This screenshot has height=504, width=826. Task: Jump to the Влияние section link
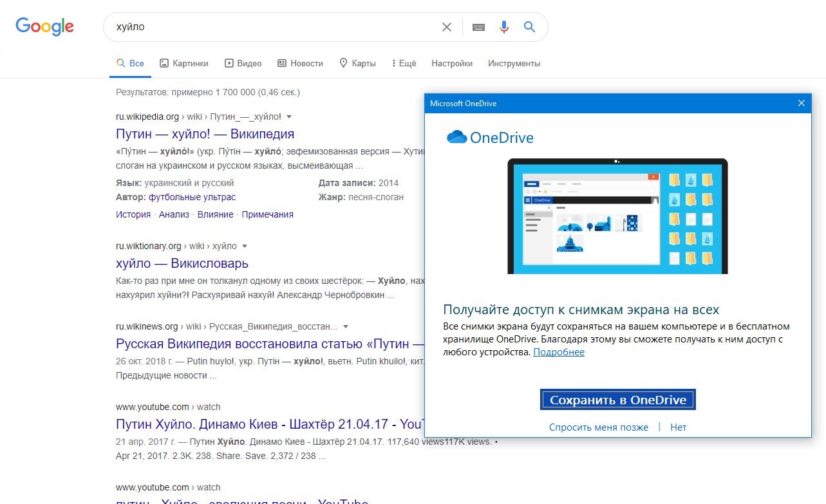coord(216,214)
